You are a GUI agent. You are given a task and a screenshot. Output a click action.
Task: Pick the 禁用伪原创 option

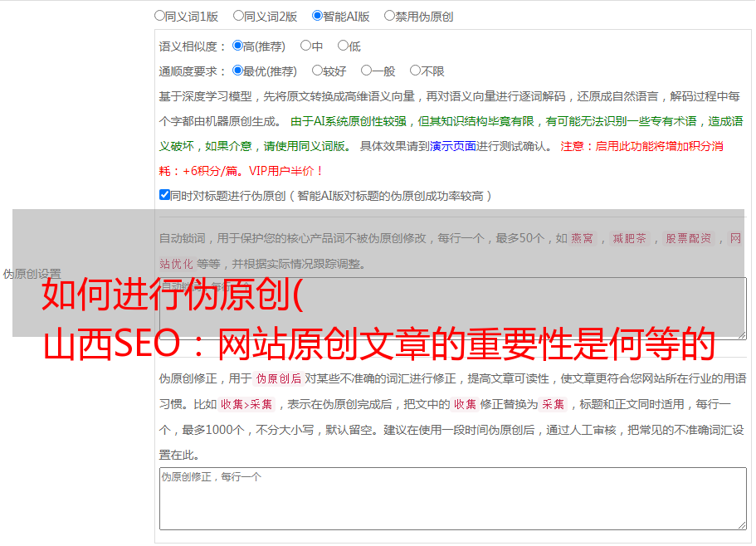pos(389,16)
